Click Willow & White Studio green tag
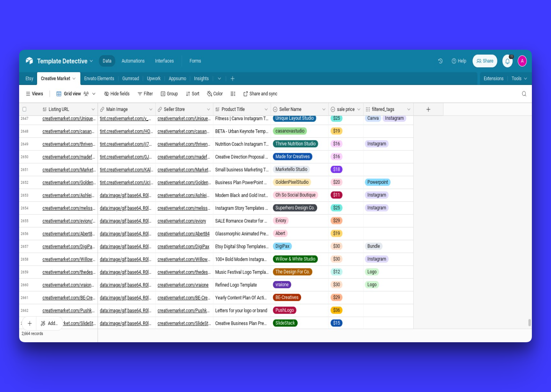Image resolution: width=551 pixels, height=392 pixels. pyautogui.click(x=295, y=259)
